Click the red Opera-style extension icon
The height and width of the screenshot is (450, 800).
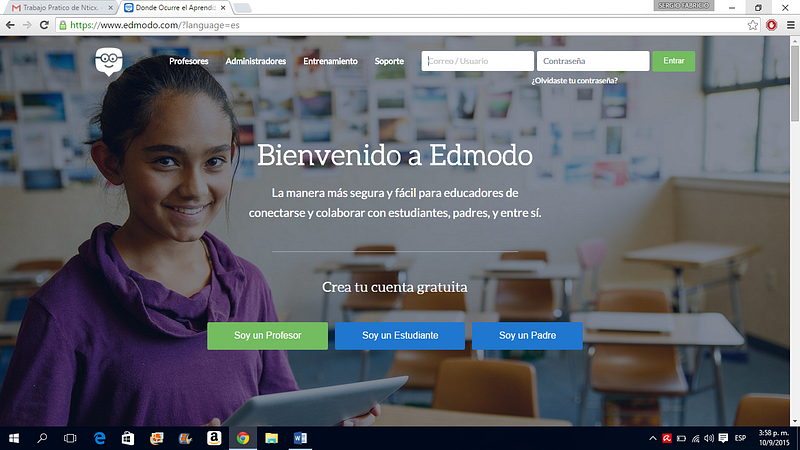pos(771,25)
